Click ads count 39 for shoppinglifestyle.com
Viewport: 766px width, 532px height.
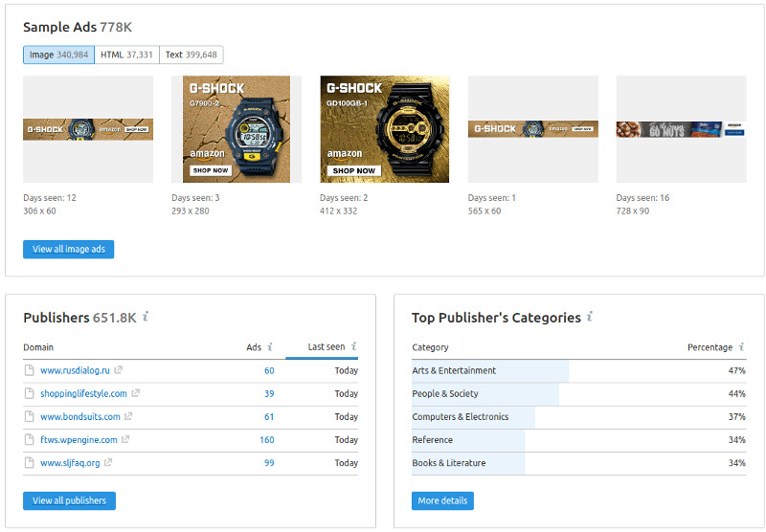[269, 393]
